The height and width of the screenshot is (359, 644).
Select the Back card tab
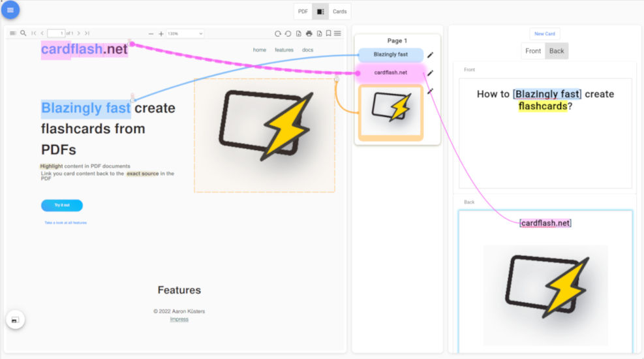pos(557,51)
